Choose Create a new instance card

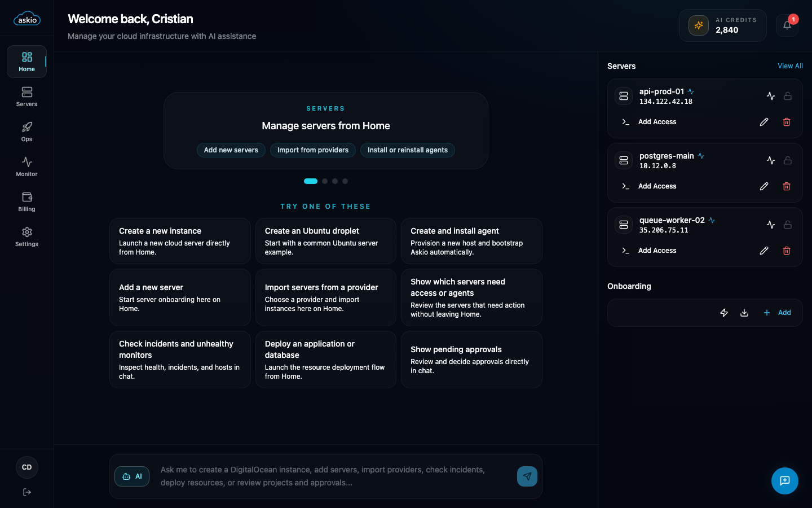[180, 241]
